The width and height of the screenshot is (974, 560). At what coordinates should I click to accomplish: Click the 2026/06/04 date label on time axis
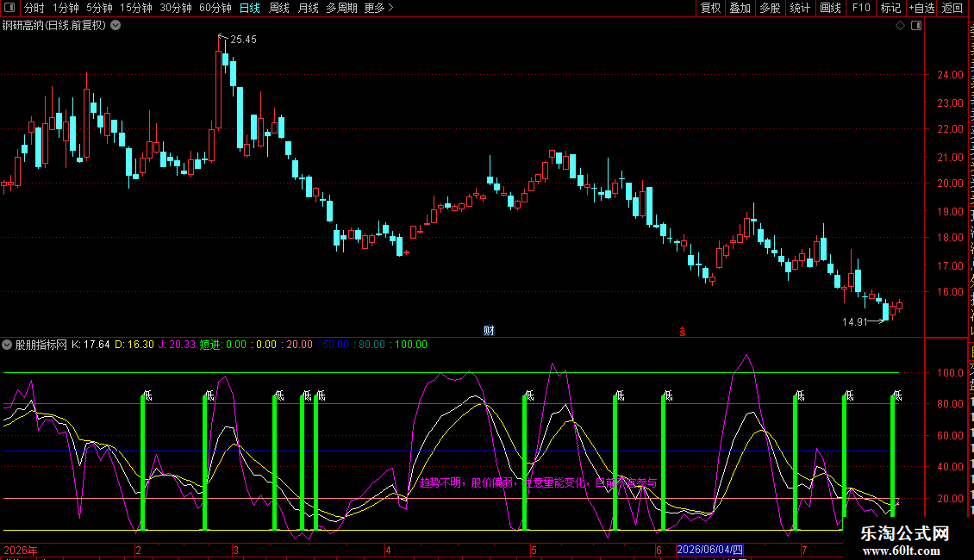(709, 550)
